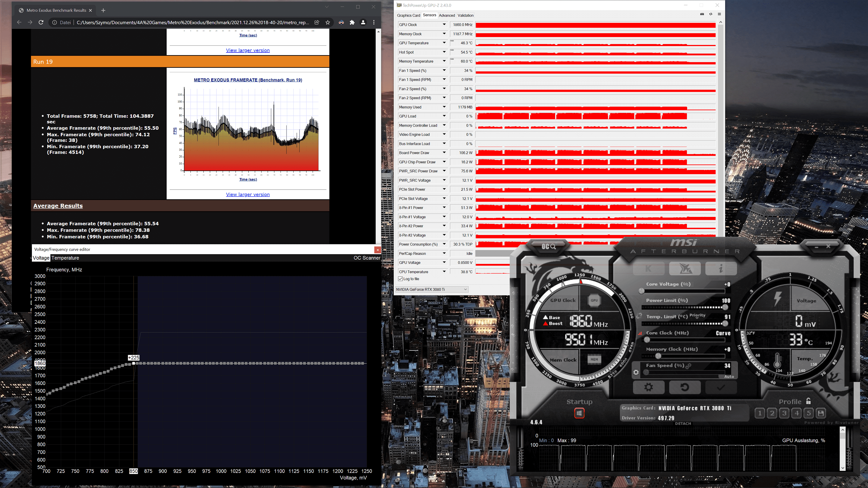Click Afterburner GPU chip icon
868x488 pixels.
point(594,300)
